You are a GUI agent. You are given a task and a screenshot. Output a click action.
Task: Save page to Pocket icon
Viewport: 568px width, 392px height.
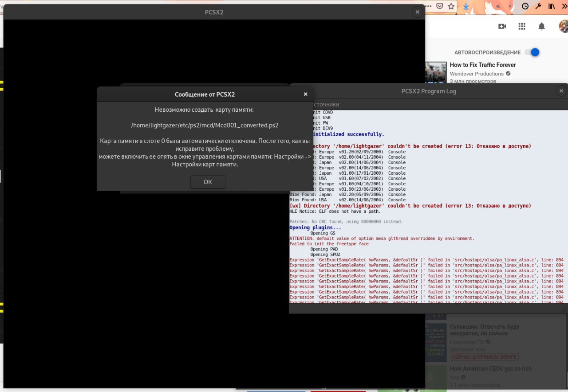coord(440,6)
